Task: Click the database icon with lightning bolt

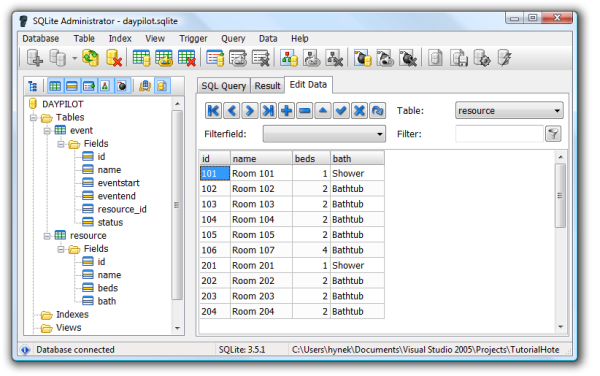Action: (x=505, y=59)
